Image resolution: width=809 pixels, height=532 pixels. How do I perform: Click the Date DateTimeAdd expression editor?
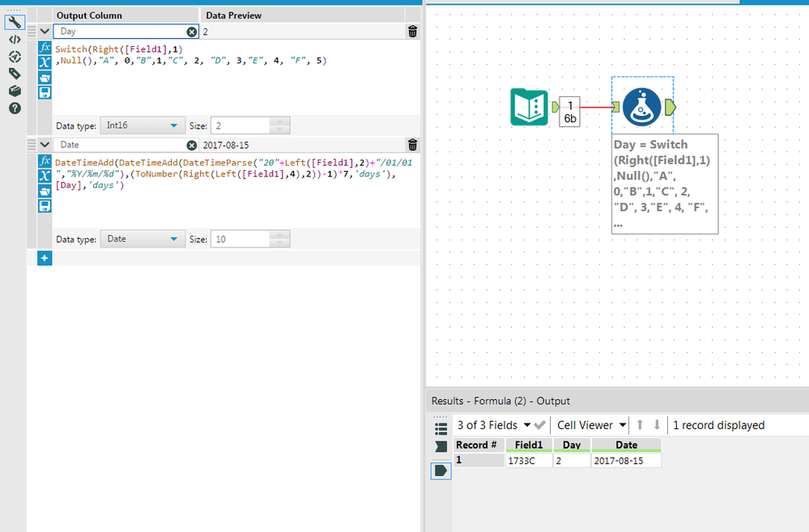[236, 191]
